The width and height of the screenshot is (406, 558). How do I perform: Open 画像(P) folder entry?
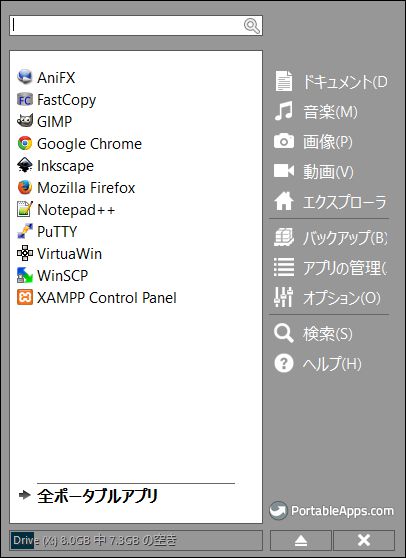coord(328,142)
